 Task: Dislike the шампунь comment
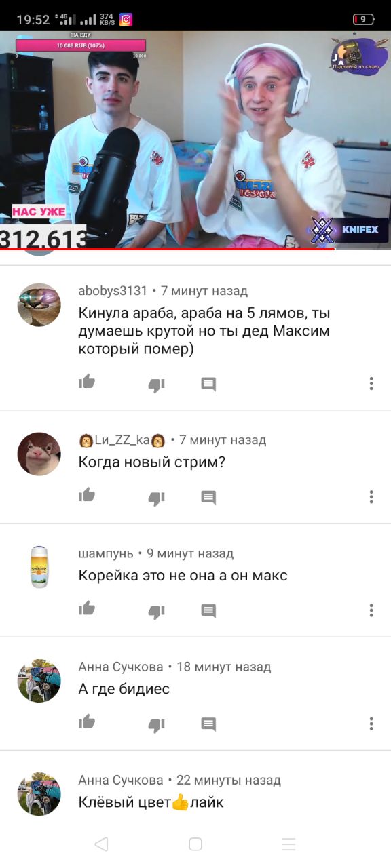pos(156,612)
